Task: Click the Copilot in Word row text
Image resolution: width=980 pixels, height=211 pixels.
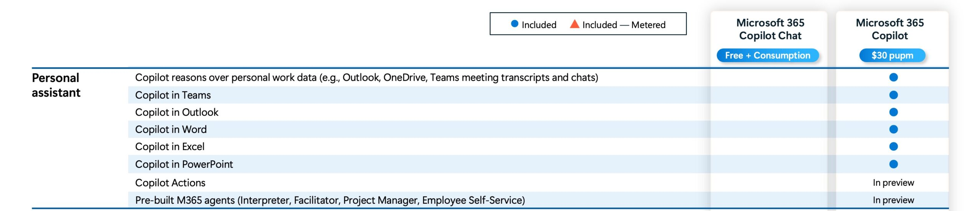Action: [171, 129]
